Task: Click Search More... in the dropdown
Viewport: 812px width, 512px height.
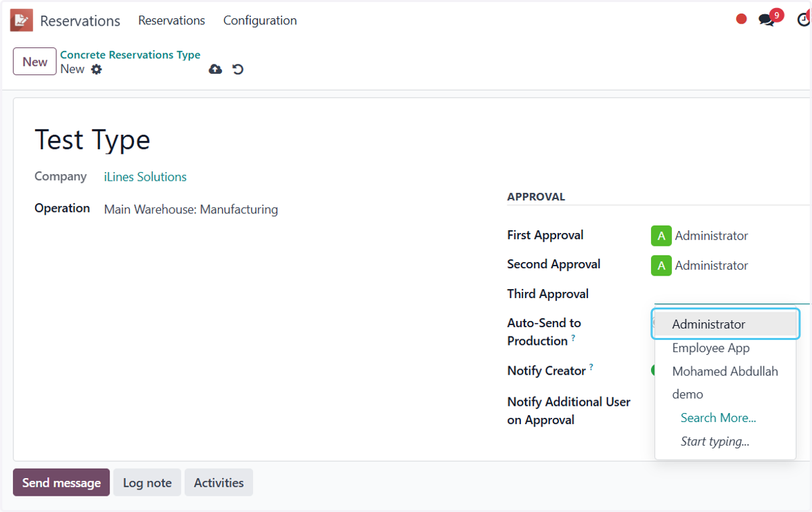Action: tap(719, 418)
